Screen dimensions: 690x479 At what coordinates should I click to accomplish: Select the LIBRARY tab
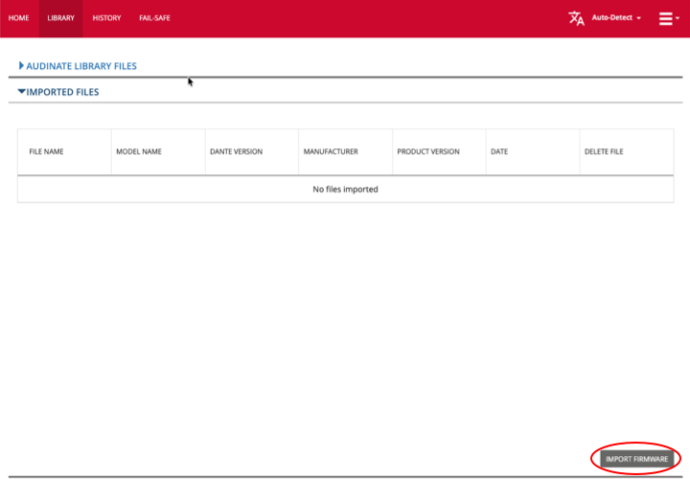click(61, 18)
